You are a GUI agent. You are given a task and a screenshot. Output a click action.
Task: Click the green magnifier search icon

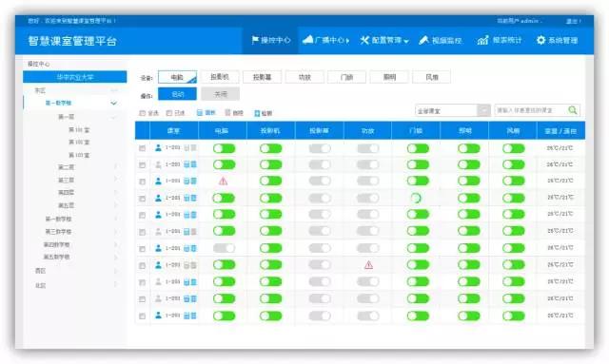pyautogui.click(x=573, y=110)
